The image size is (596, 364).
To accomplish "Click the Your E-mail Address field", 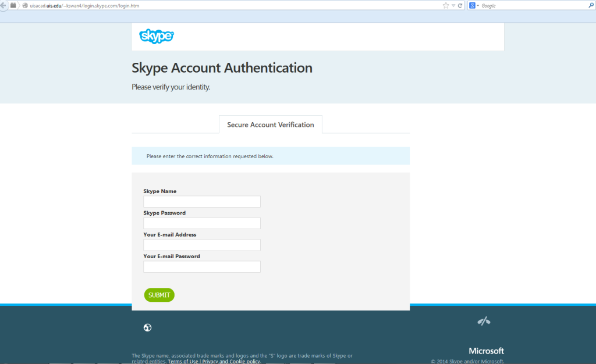I will point(202,245).
